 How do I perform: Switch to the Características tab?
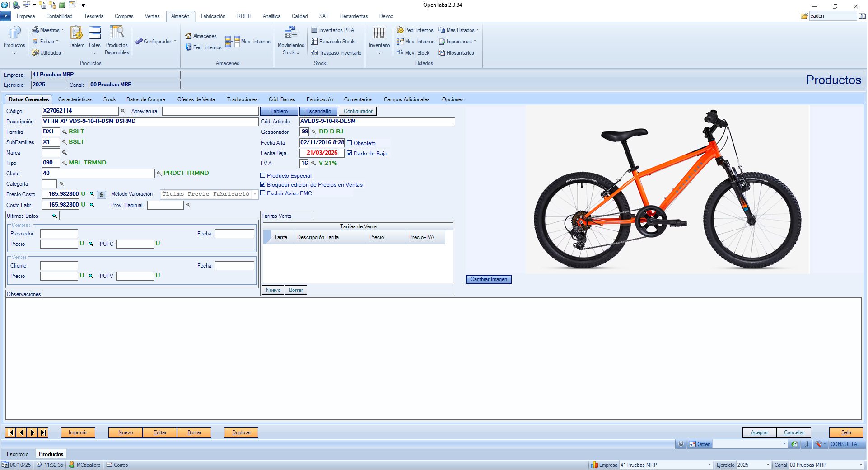tap(75, 99)
